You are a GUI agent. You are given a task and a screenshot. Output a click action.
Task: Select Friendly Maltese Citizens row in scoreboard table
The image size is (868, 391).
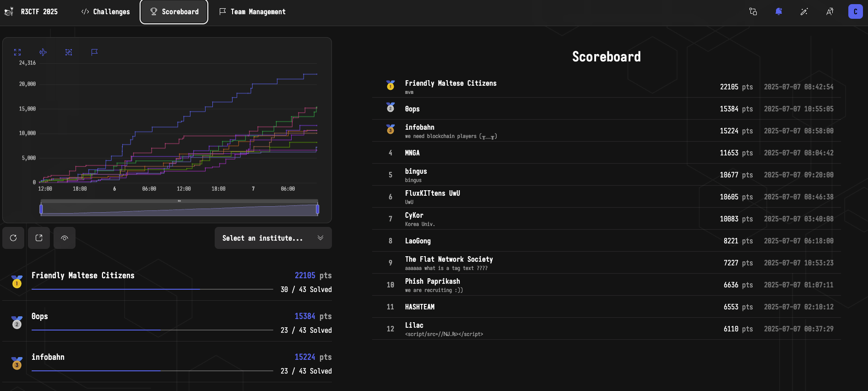point(607,87)
